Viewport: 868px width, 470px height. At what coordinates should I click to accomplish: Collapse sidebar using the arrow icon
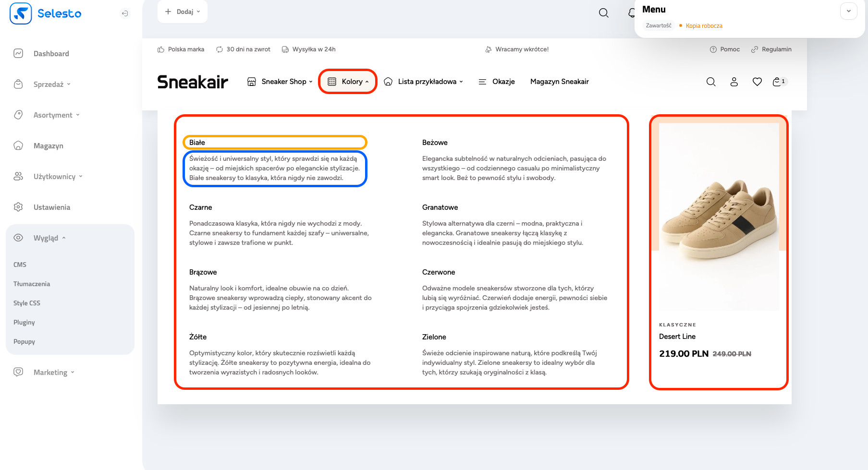[125, 13]
